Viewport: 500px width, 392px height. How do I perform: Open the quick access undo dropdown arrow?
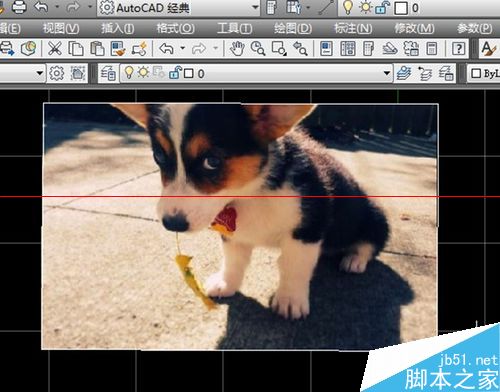[57, 7]
